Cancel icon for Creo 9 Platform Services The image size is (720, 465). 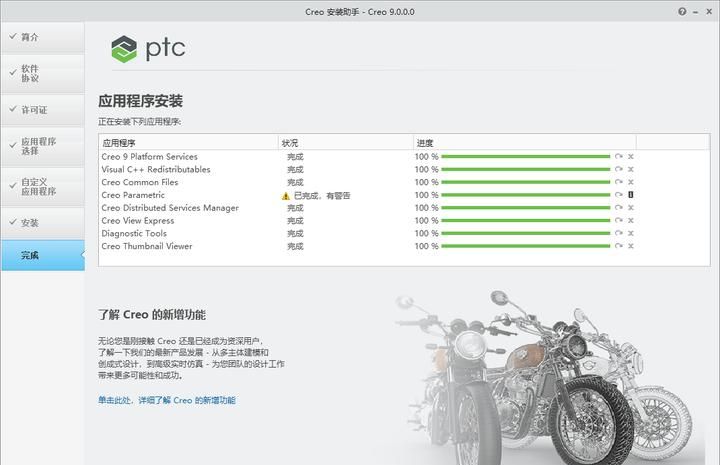tap(631, 157)
